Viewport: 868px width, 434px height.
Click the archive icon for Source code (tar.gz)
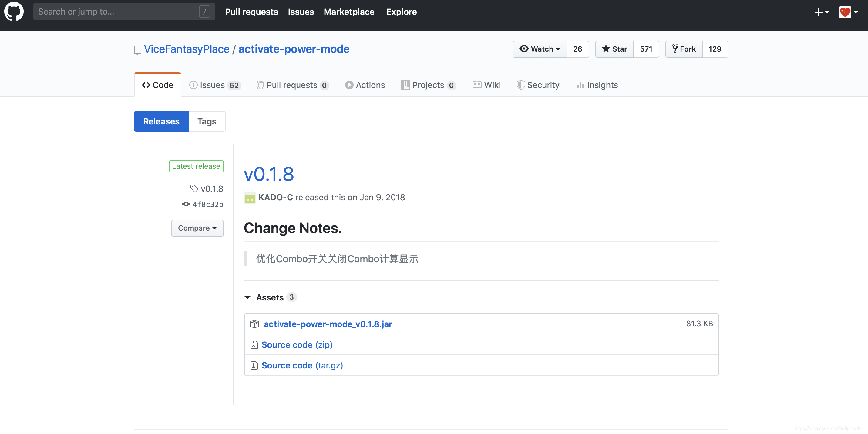[254, 365]
